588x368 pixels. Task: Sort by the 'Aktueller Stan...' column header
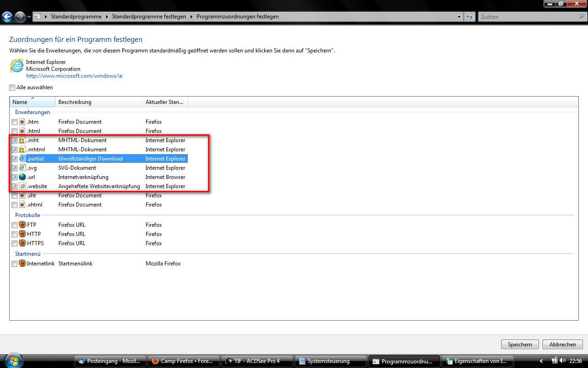tap(165, 102)
